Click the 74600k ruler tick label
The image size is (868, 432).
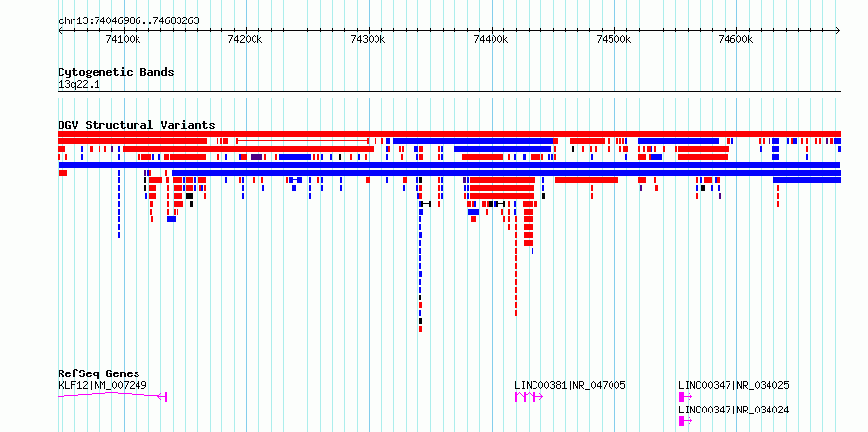pyautogui.click(x=736, y=39)
